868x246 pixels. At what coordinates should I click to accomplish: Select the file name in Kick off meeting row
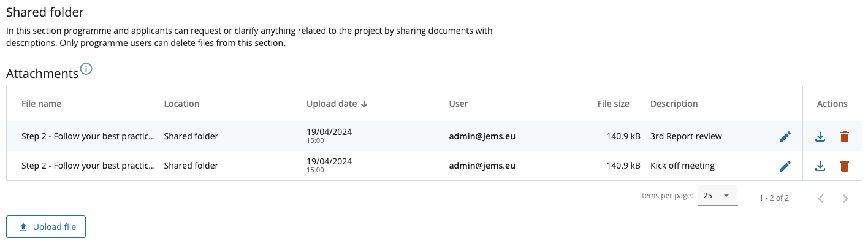coord(88,166)
